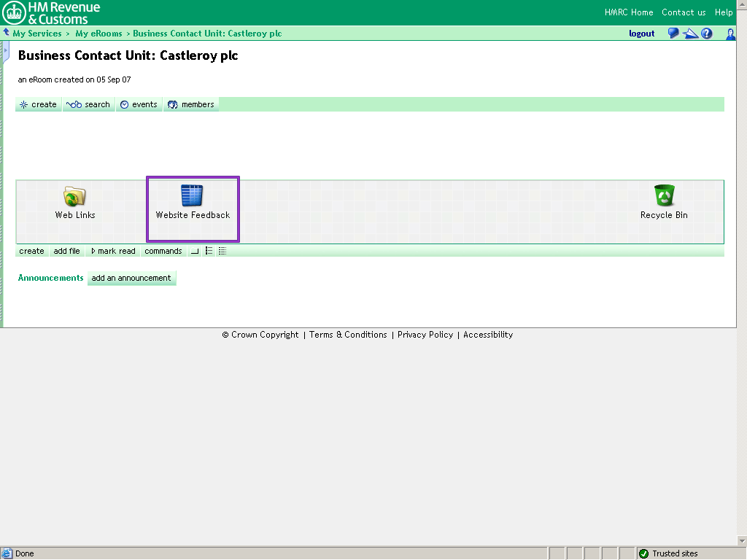Screen dimensions: 747x560
Task: Switch to the detailed list view
Action: pos(222,251)
